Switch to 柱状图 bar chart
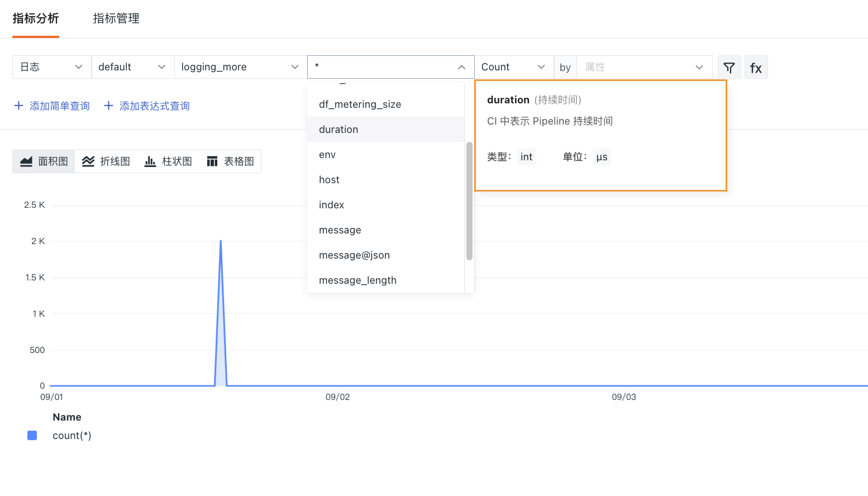The height and width of the screenshot is (496, 868). click(x=168, y=161)
